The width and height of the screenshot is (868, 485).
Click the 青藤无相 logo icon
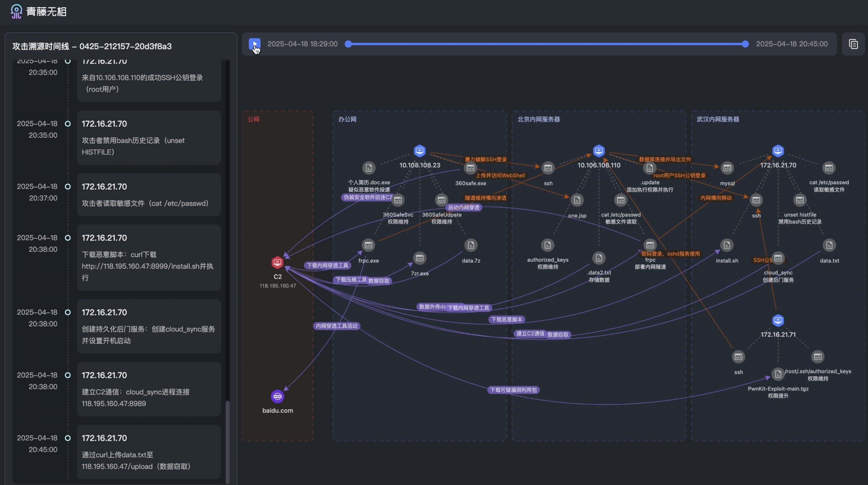pos(16,12)
